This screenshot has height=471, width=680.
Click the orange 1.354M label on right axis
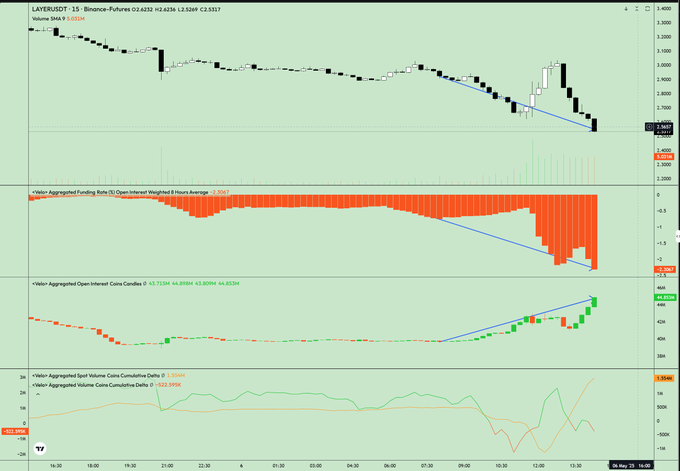pos(664,379)
